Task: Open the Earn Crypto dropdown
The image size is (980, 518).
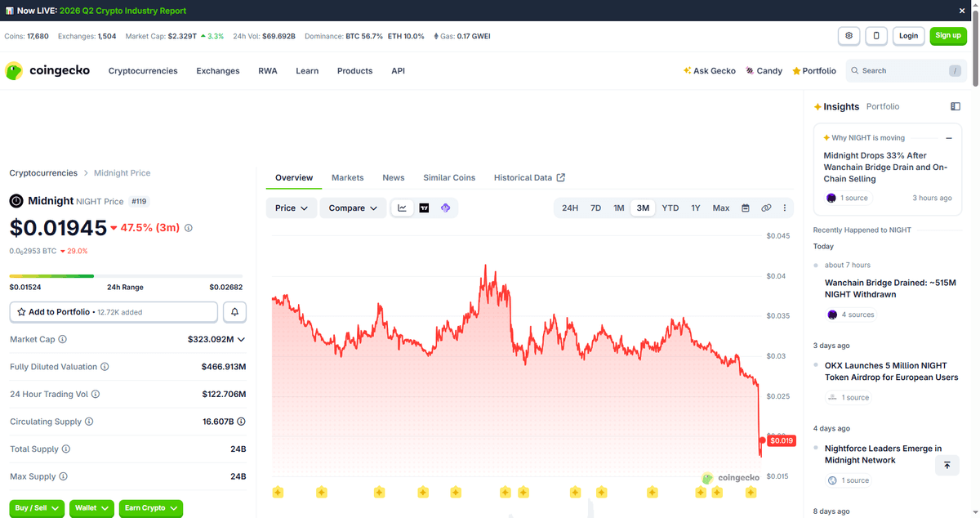Action: tap(151, 508)
